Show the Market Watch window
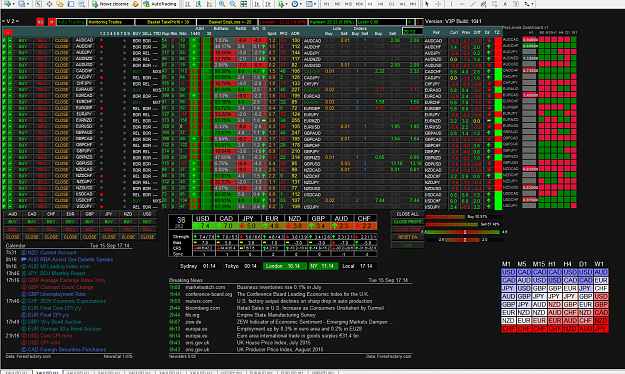625x374 pixels. click(38, 4)
